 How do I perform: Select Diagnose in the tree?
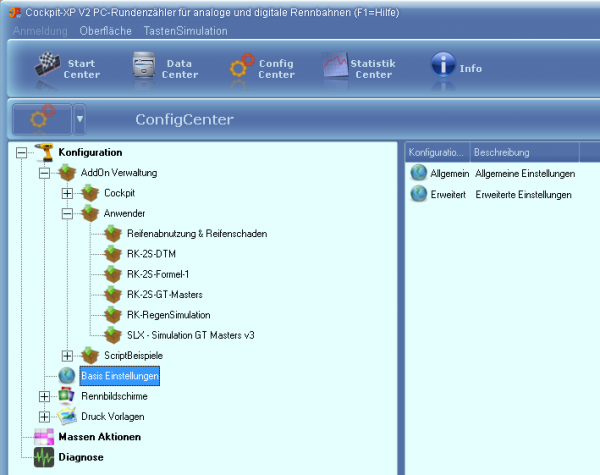[81, 457]
